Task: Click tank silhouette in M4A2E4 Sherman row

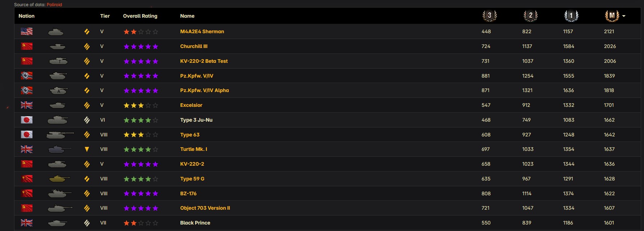Action: (56, 32)
